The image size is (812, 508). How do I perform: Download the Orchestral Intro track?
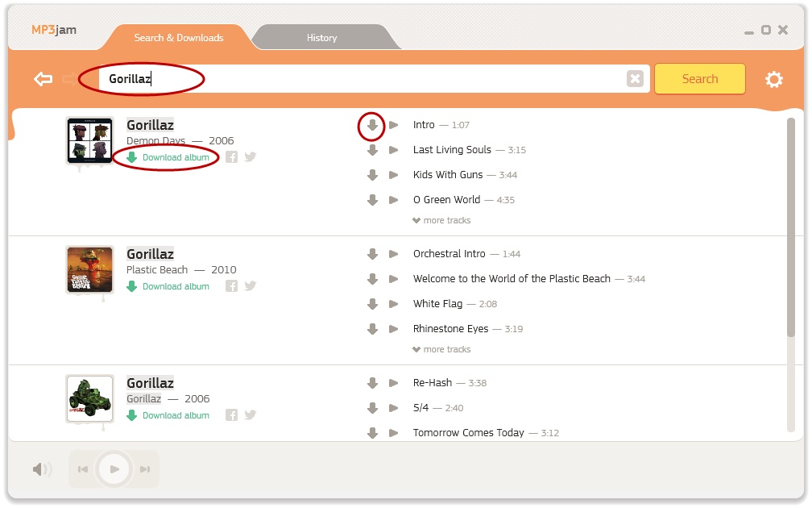tap(372, 254)
